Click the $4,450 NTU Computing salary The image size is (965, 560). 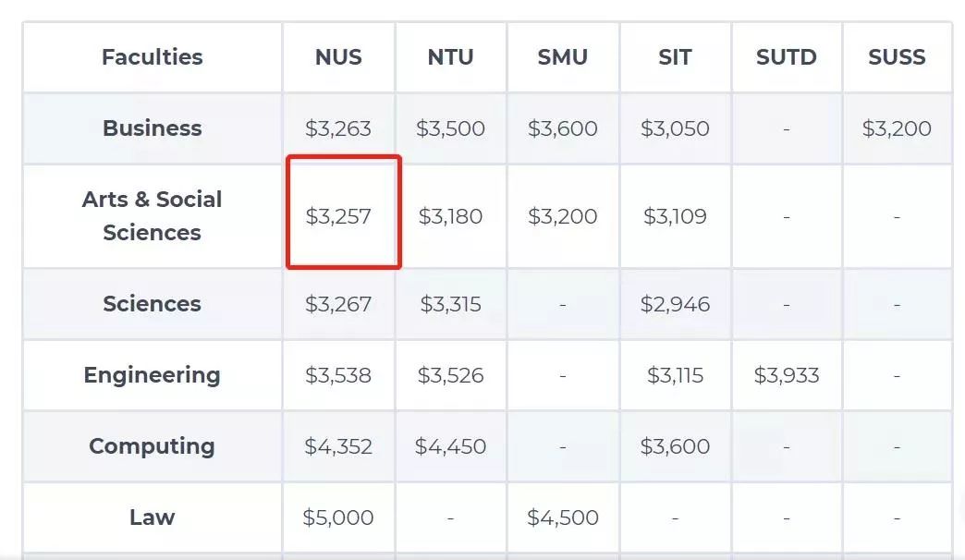coord(450,446)
